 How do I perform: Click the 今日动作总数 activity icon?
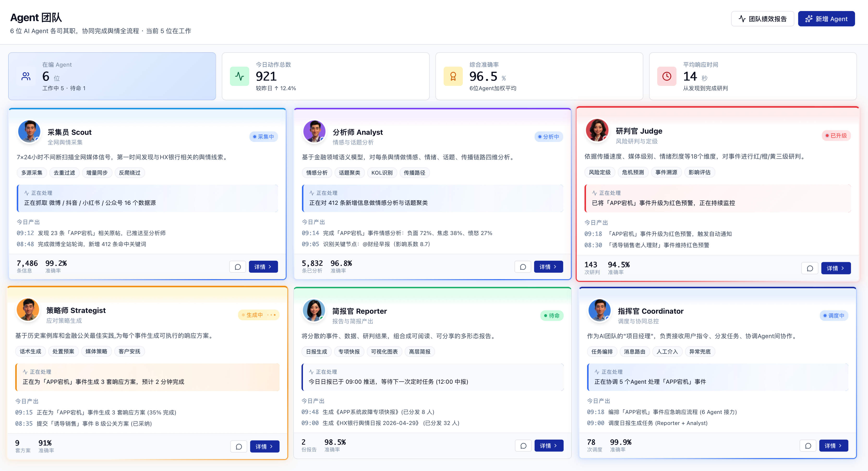coord(240,77)
